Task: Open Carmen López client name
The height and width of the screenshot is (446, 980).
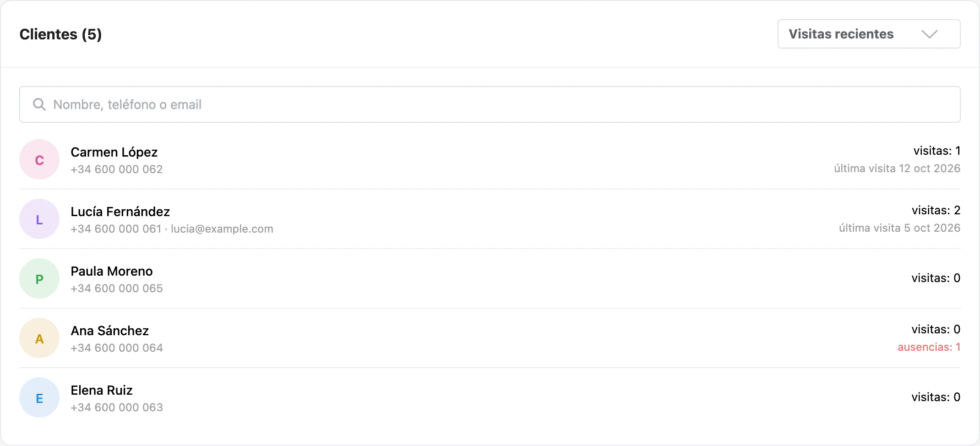Action: pos(114,152)
